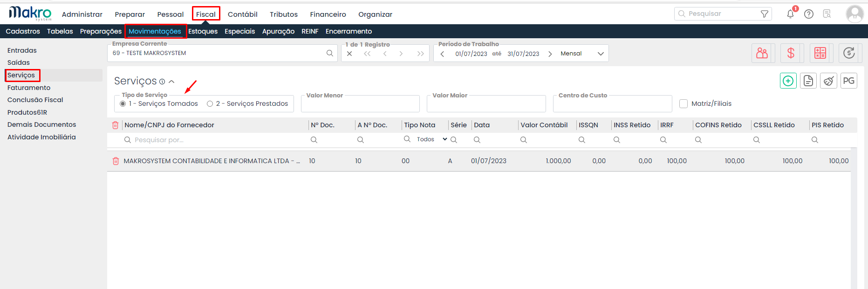Viewport: 868px width, 289px height.
Task: Add a new service with green plus
Action: [x=788, y=81]
